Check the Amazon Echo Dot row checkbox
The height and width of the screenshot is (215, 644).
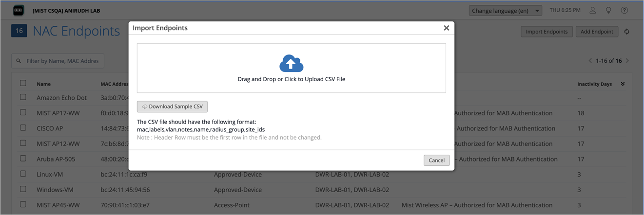[x=23, y=97]
